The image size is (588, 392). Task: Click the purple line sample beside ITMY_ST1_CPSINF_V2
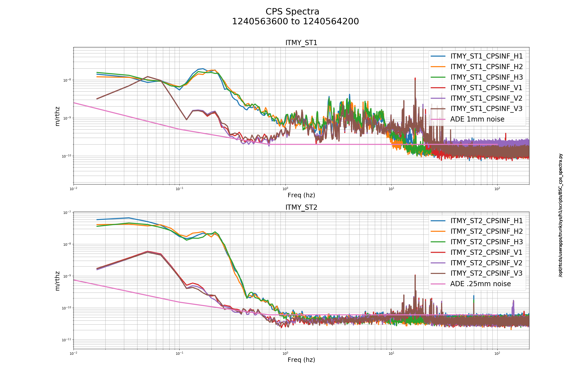point(438,98)
